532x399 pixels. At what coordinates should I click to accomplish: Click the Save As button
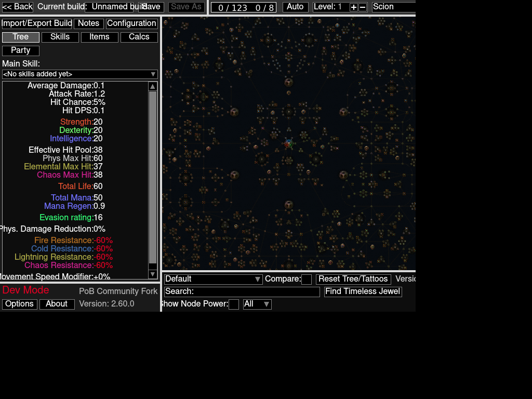coord(187,7)
